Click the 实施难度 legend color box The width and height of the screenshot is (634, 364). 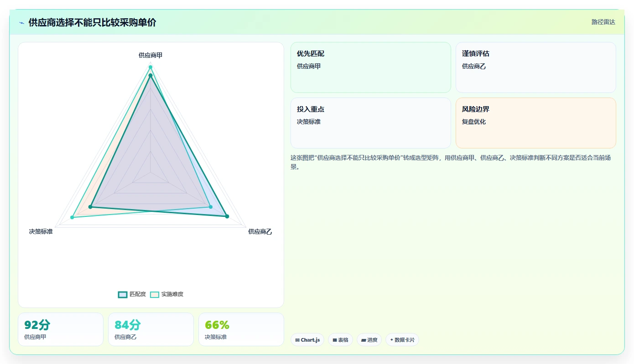155,294
